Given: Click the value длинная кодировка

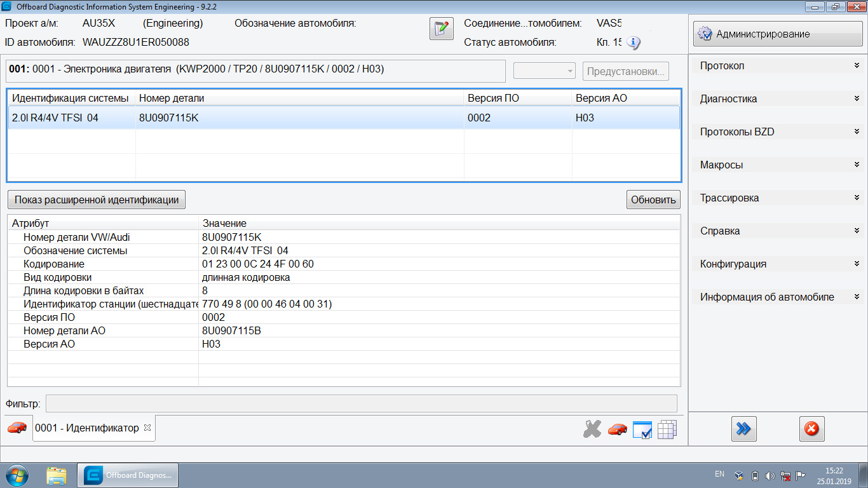Looking at the screenshot, I should point(247,277).
